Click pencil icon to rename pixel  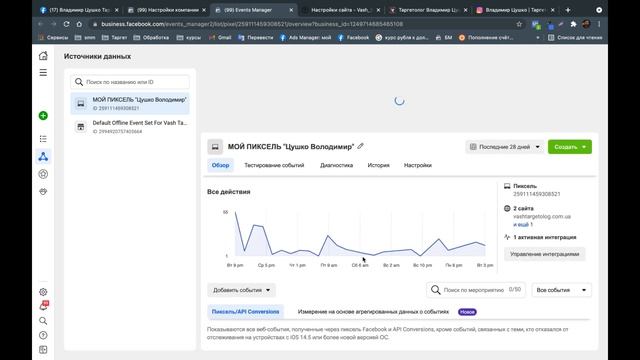point(360,146)
